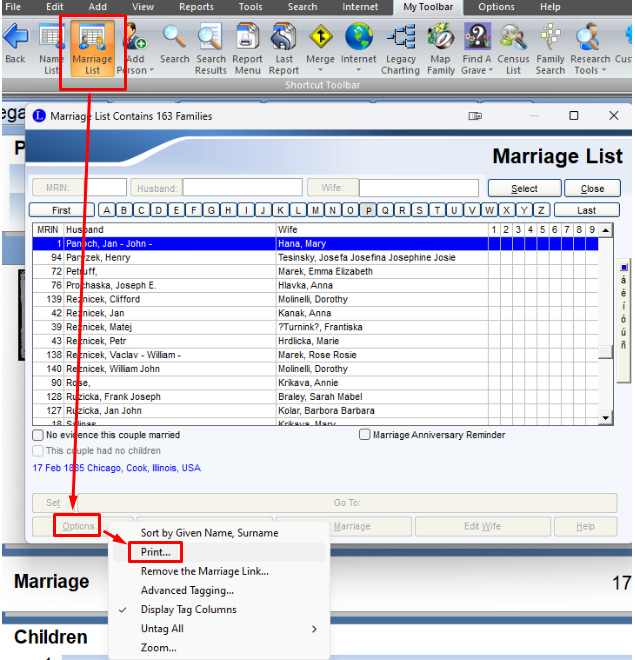This screenshot has height=660, width=635.
Task: Jump to Last entry button
Action: click(587, 210)
